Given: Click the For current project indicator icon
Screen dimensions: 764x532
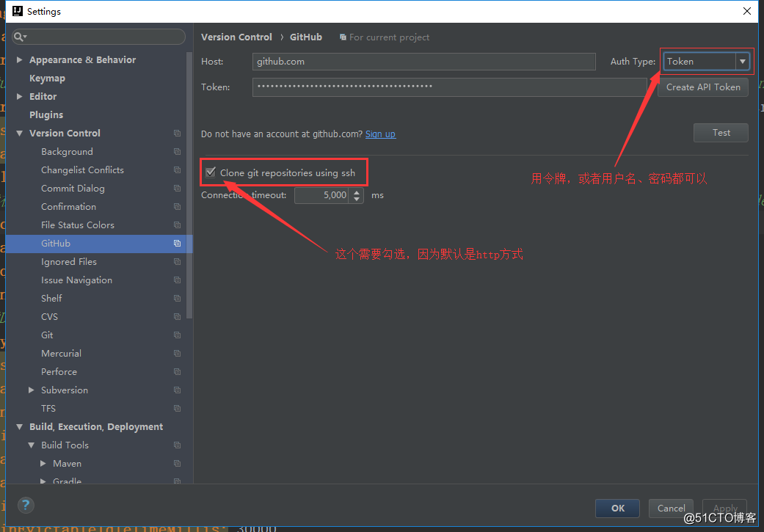Looking at the screenshot, I should (x=343, y=37).
